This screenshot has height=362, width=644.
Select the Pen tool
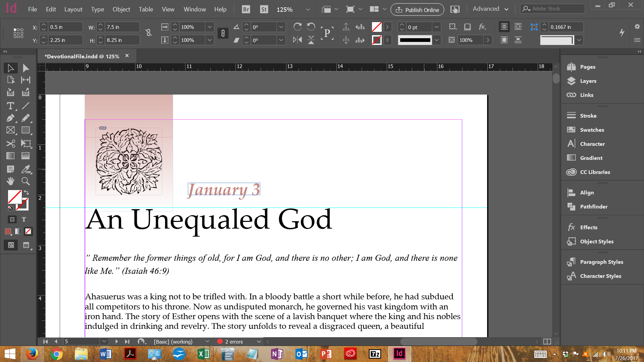pyautogui.click(x=10, y=118)
